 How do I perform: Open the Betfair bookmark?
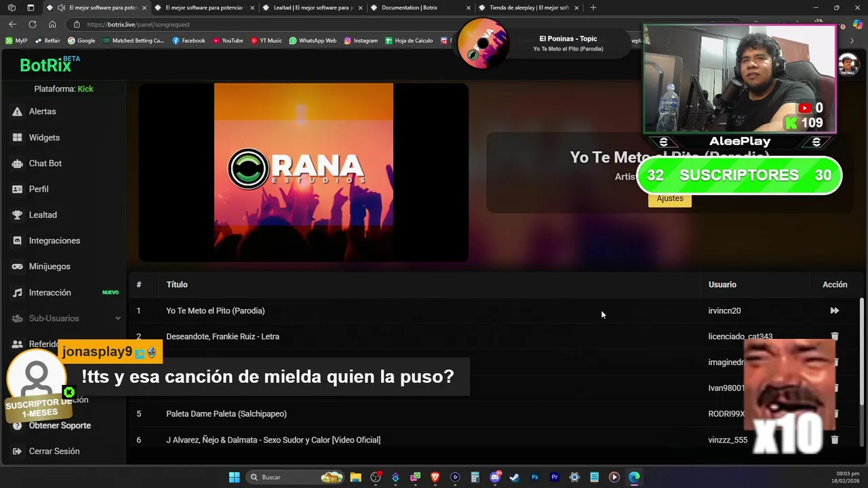point(47,41)
